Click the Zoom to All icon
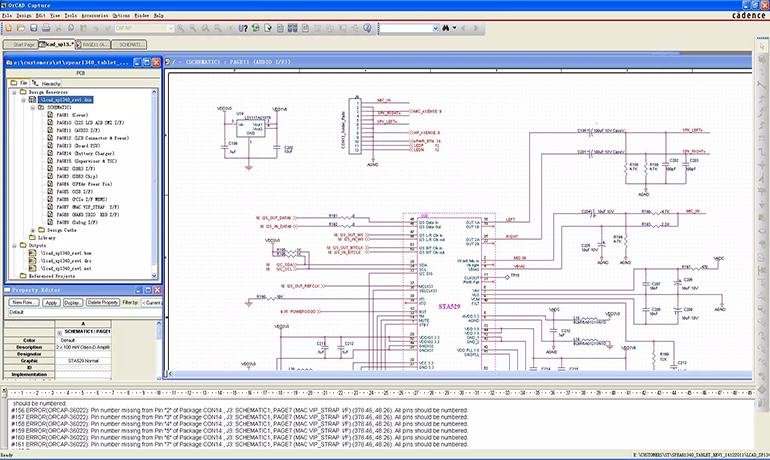Viewport: 770px width, 460px height. coord(218,28)
